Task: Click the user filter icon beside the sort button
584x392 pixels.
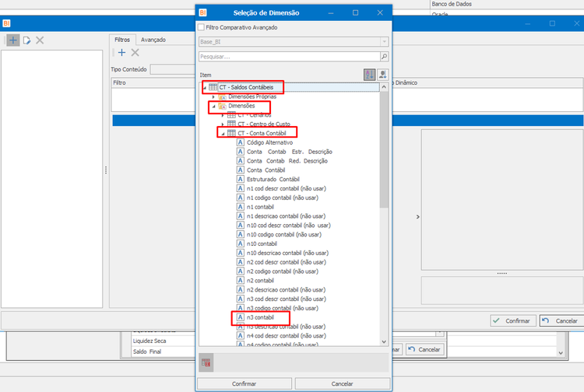Action: tap(382, 75)
